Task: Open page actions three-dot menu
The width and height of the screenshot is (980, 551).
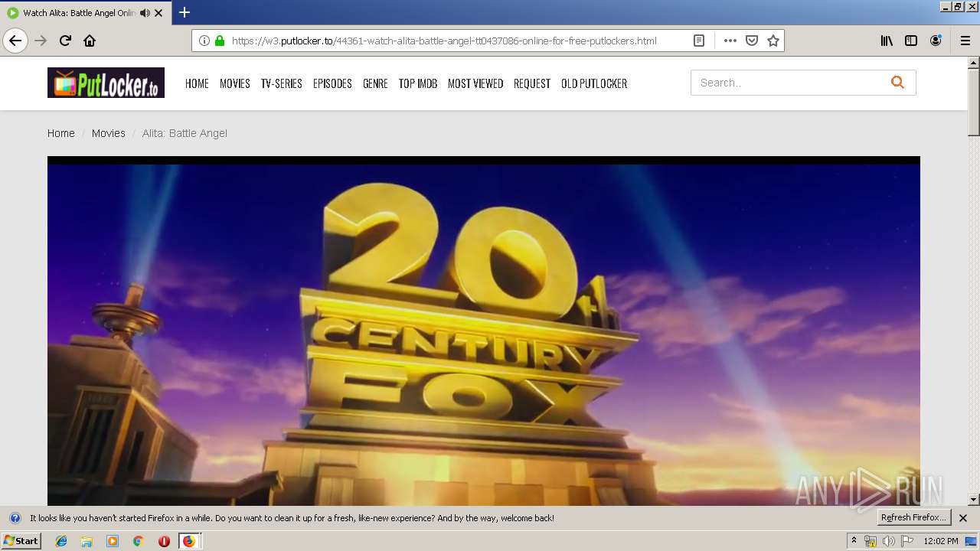Action: [730, 41]
